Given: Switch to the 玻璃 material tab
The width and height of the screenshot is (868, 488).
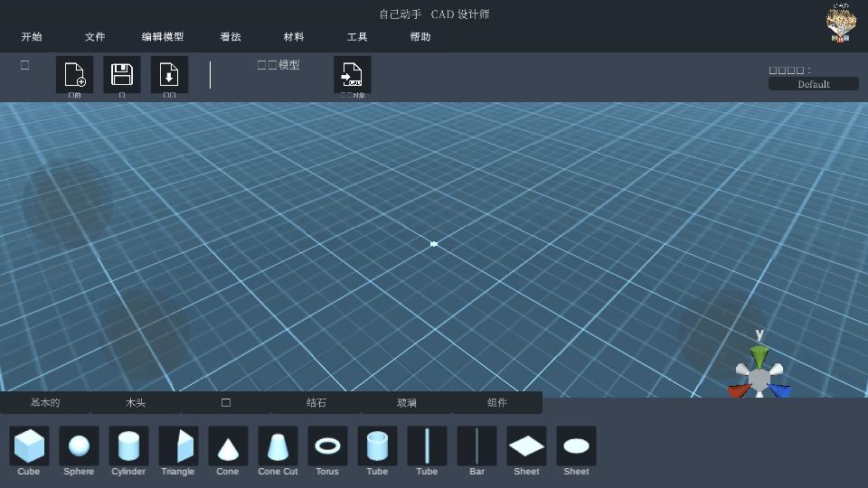Looking at the screenshot, I should (407, 403).
